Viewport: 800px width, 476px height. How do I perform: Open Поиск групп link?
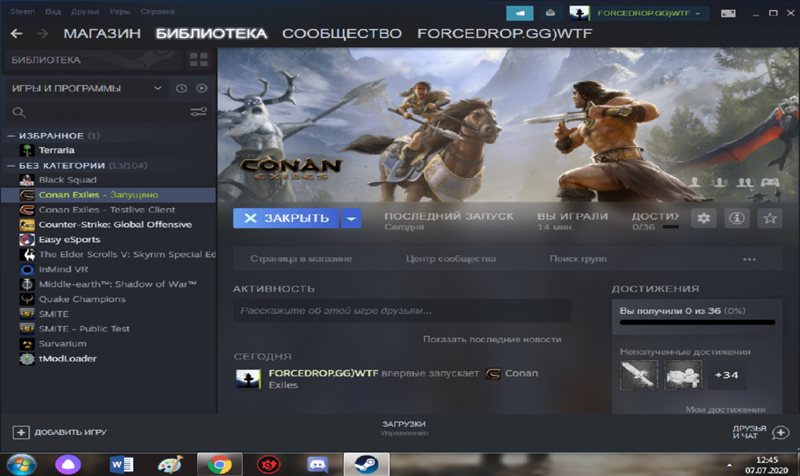coord(578,259)
